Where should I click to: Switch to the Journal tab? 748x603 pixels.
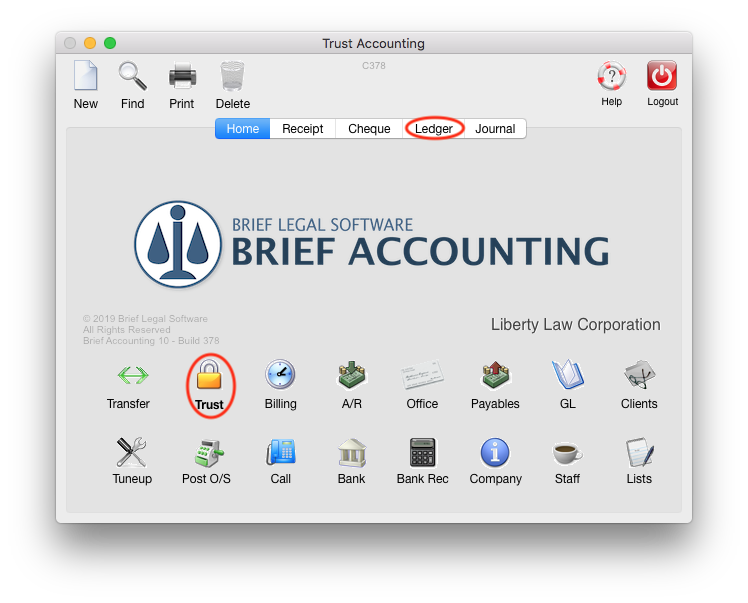pyautogui.click(x=495, y=129)
